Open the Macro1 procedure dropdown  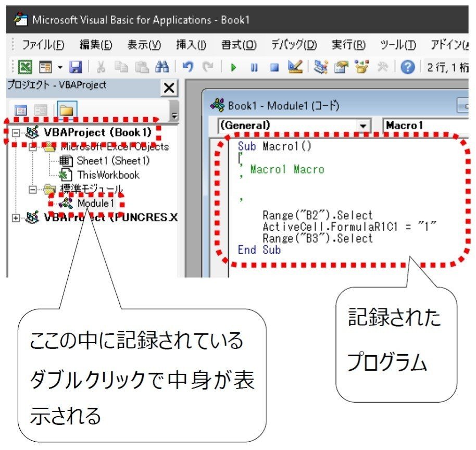(427, 126)
